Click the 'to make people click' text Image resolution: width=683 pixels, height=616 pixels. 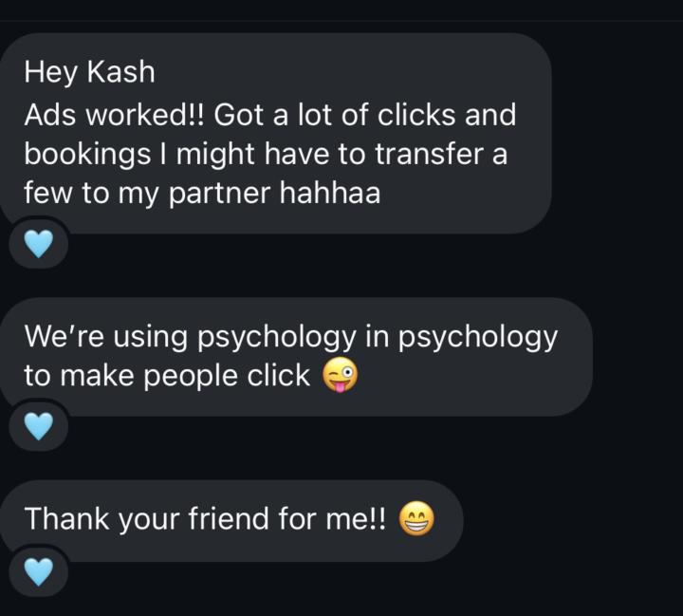coord(167,375)
